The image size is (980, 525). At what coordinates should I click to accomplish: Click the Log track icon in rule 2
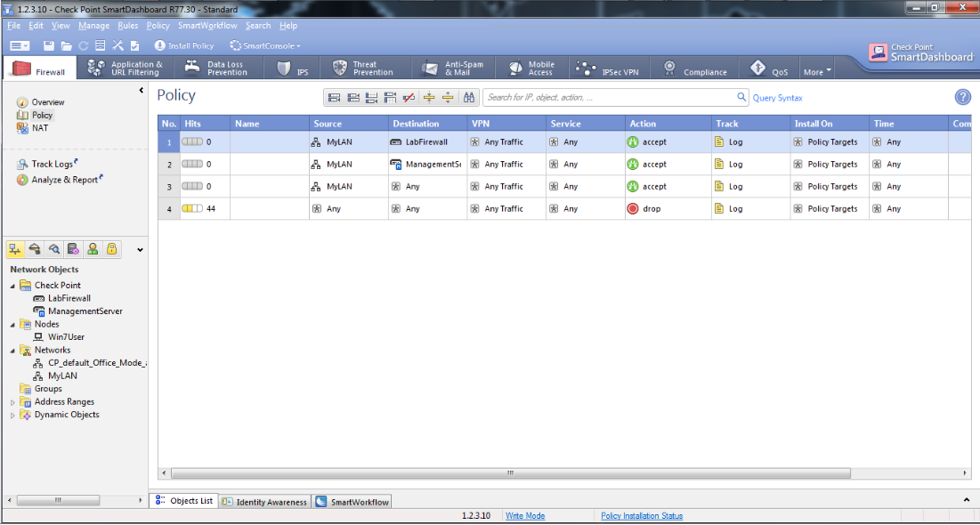(719, 165)
